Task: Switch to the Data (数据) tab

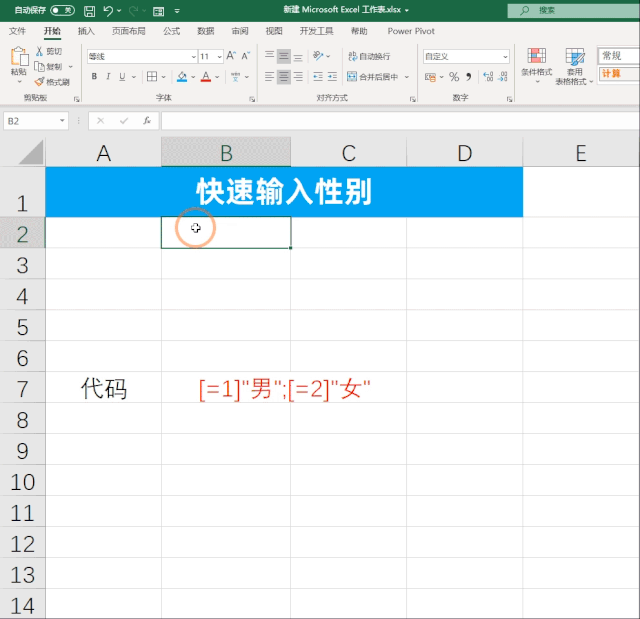Action: [x=205, y=31]
